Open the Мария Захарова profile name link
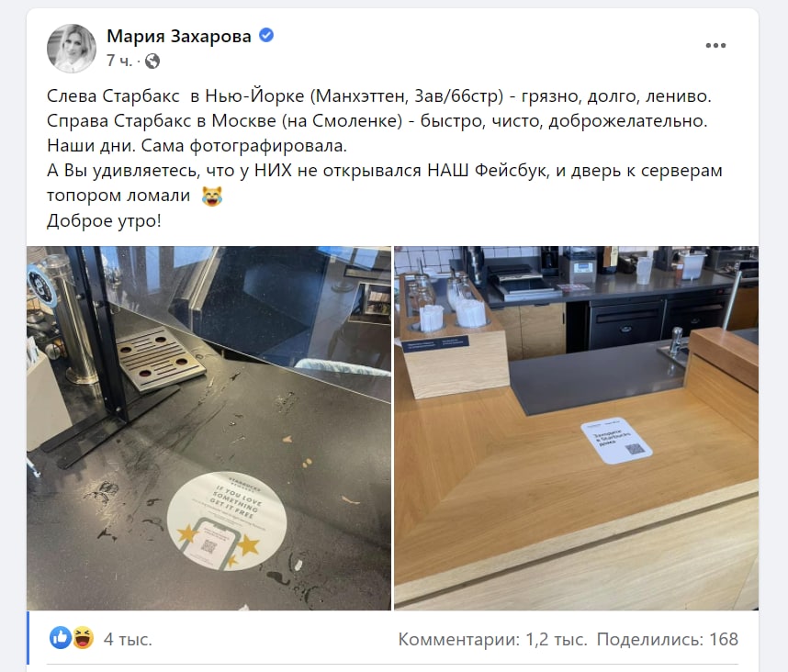The width and height of the screenshot is (788, 672). [179, 36]
